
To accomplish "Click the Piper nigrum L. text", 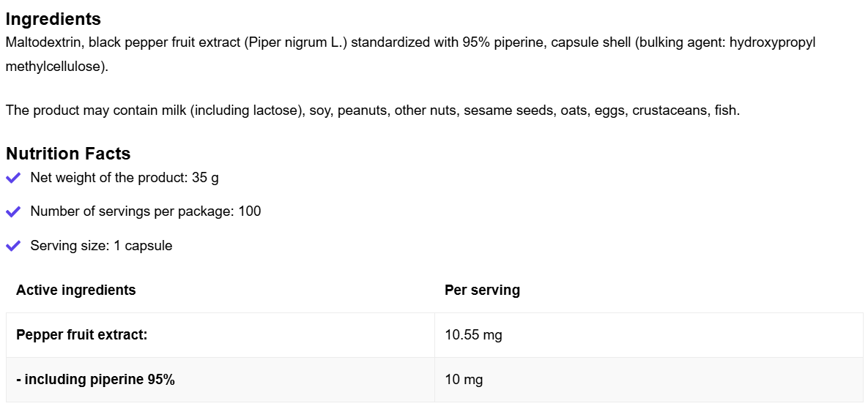I will coord(297,42).
